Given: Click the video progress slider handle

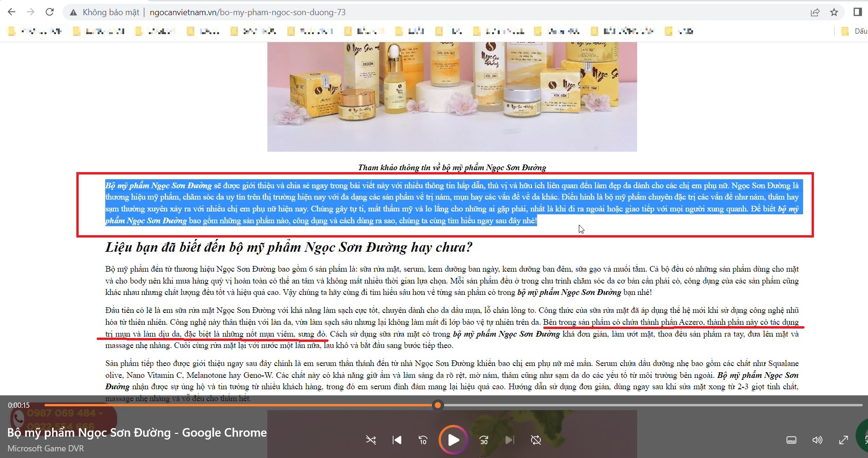Looking at the screenshot, I should (x=438, y=405).
